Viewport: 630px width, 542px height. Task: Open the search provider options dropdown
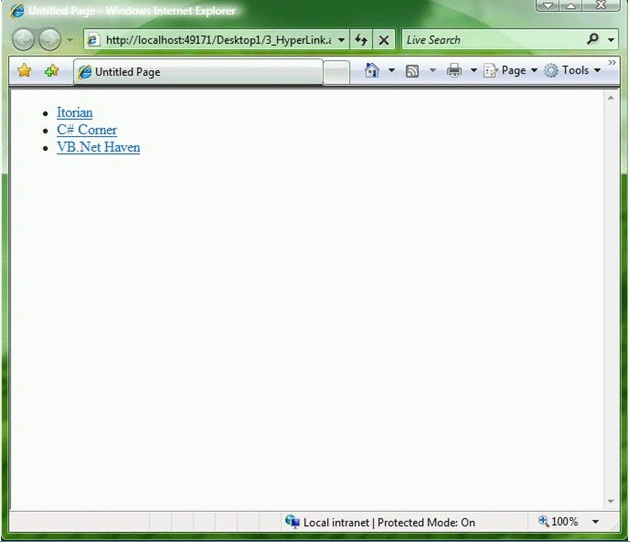point(611,40)
